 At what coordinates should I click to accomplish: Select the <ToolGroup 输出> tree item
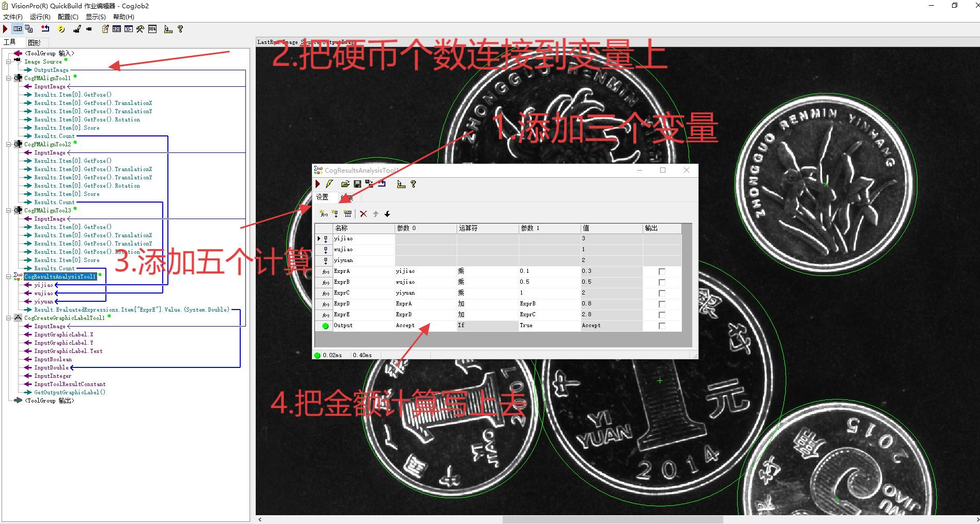tap(50, 400)
